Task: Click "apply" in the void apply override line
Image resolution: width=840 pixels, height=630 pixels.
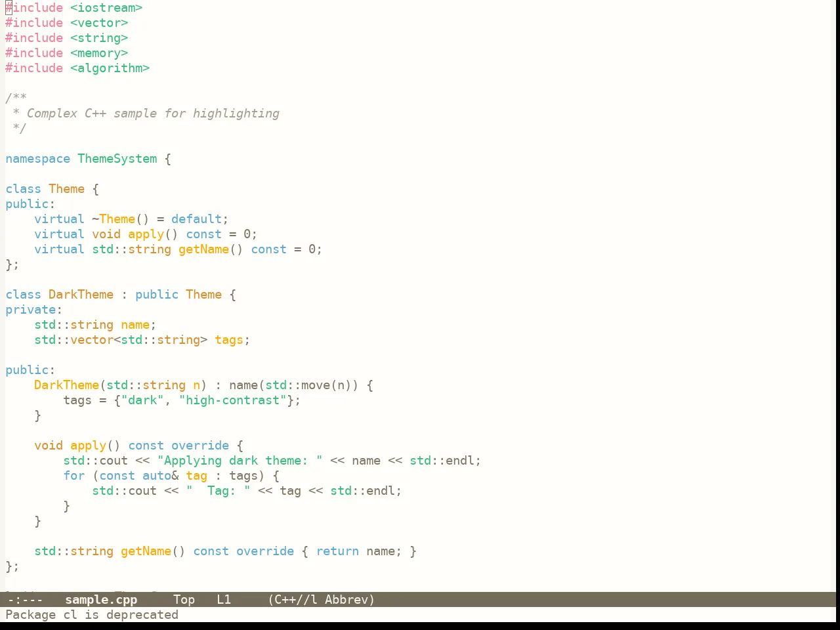Action: coord(88,446)
